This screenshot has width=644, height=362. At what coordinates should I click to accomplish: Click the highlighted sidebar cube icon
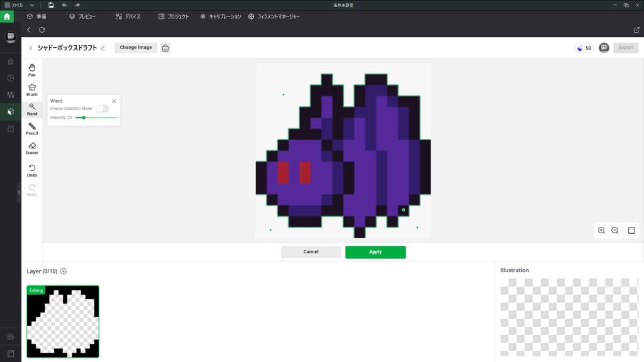[x=11, y=112]
